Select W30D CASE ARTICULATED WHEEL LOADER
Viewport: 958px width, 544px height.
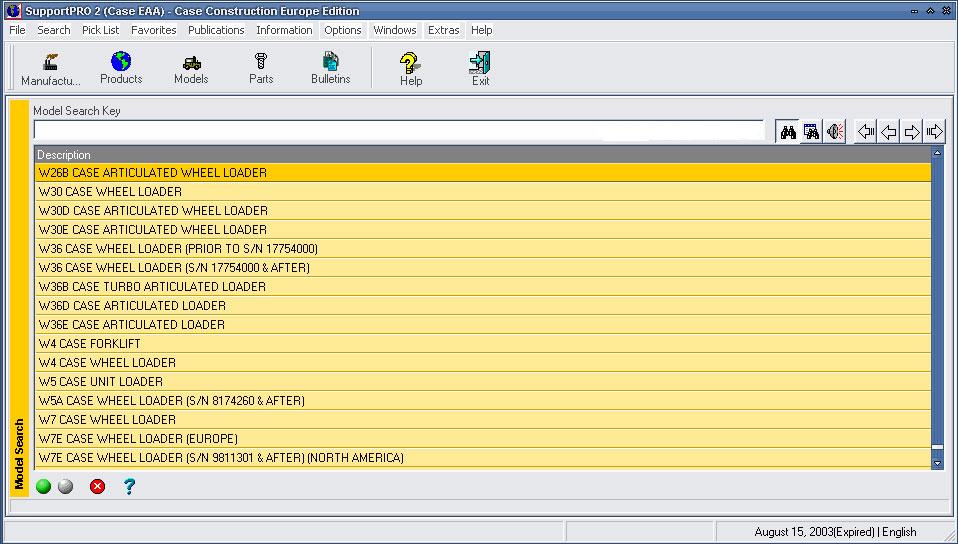483,211
